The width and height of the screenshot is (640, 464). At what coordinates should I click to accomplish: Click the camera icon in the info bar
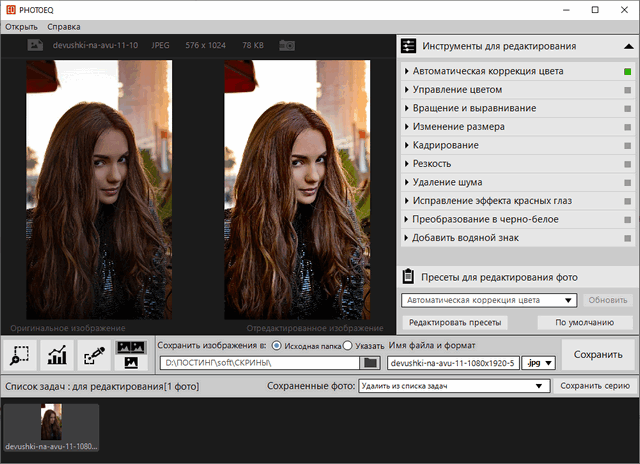(288, 45)
